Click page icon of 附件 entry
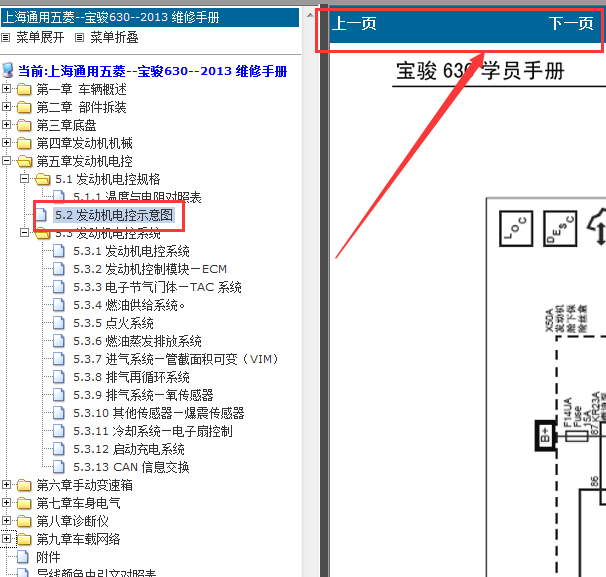The image size is (606, 577). (x=23, y=557)
